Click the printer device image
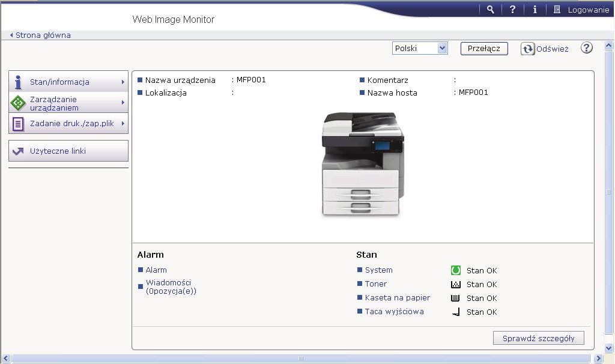Screen dimensions: 615x364 pos(363,164)
